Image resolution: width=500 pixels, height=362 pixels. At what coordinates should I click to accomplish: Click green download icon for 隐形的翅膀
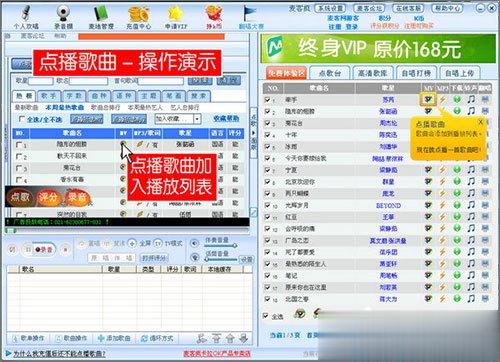pos(457,111)
